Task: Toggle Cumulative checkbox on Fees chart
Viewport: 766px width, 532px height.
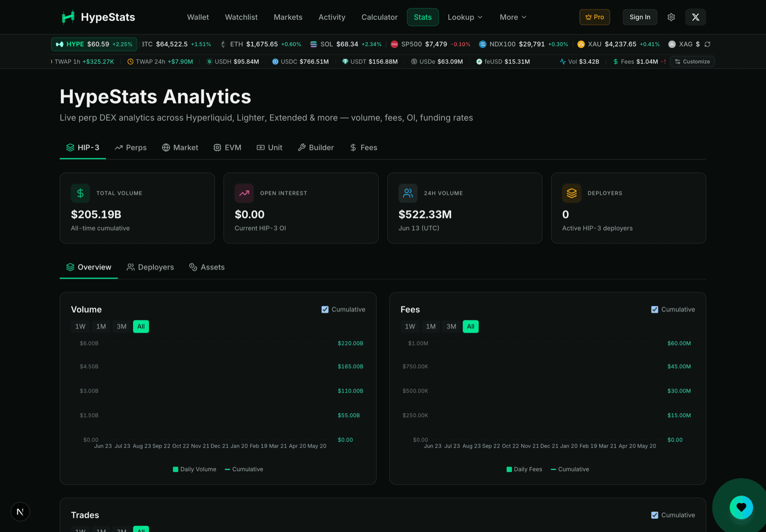Action: point(654,310)
